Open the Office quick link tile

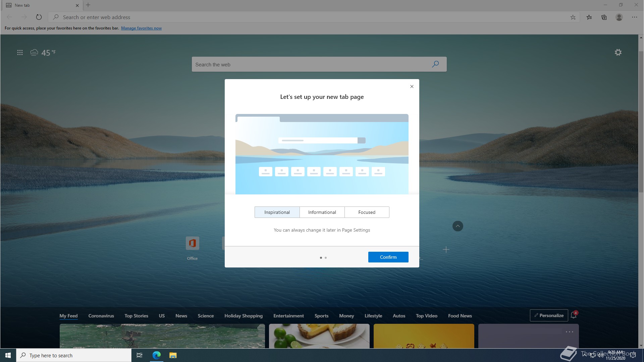pos(192,248)
